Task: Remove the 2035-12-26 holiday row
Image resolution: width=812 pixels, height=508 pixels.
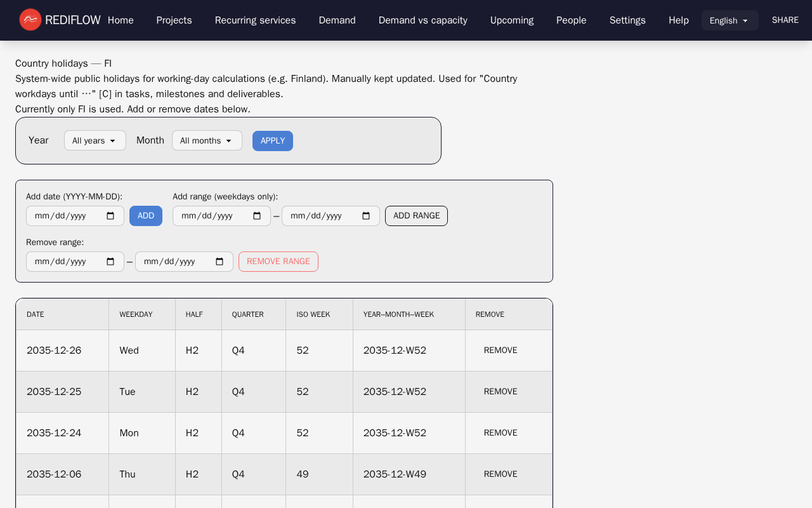Action: point(501,351)
